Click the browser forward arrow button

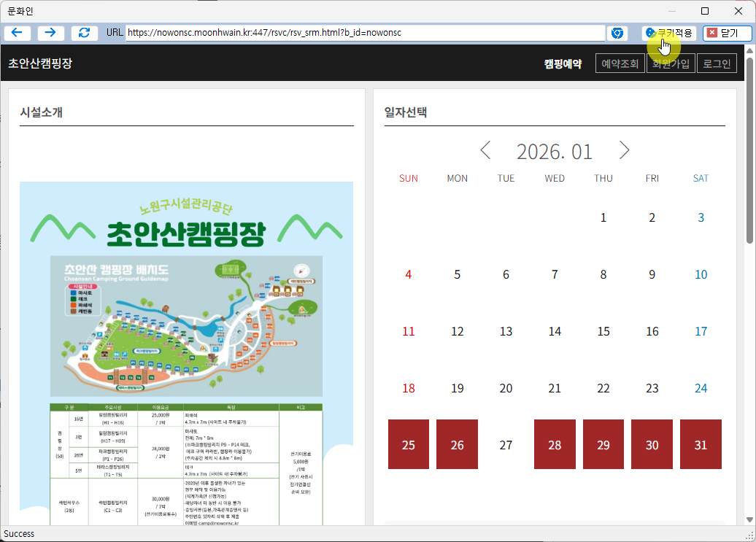[50, 33]
